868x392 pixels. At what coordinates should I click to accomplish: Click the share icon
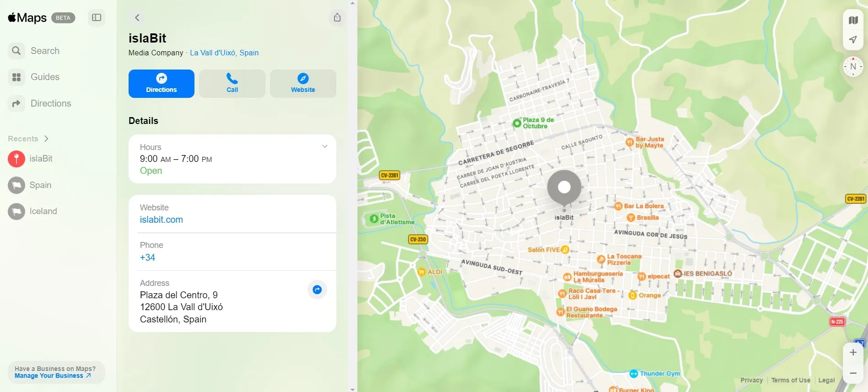(x=337, y=18)
